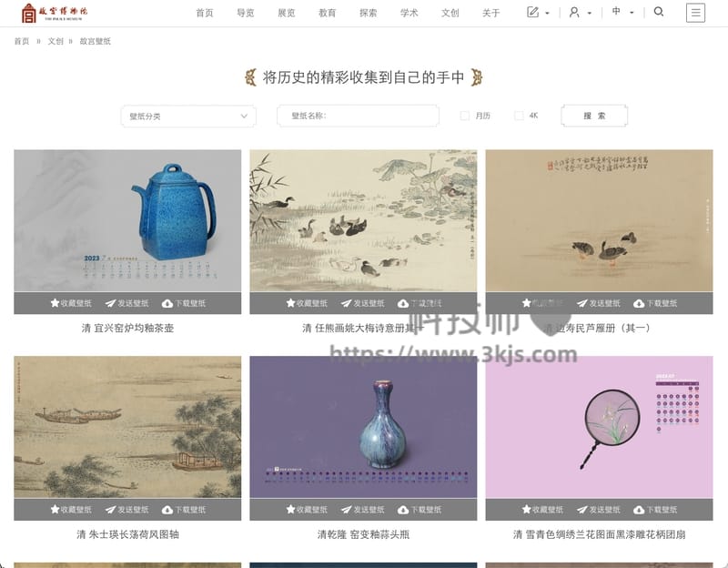Open the river boats landscape thumbnail
728x568 pixels.
pyautogui.click(x=127, y=427)
